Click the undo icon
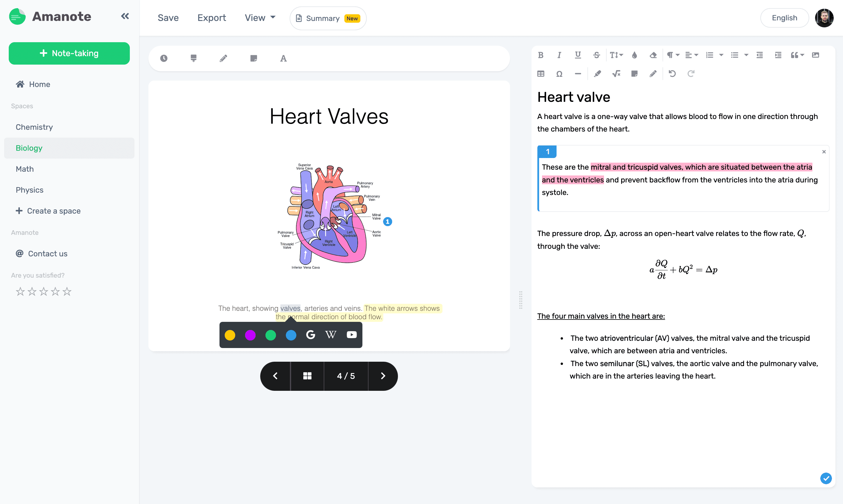 click(x=673, y=73)
